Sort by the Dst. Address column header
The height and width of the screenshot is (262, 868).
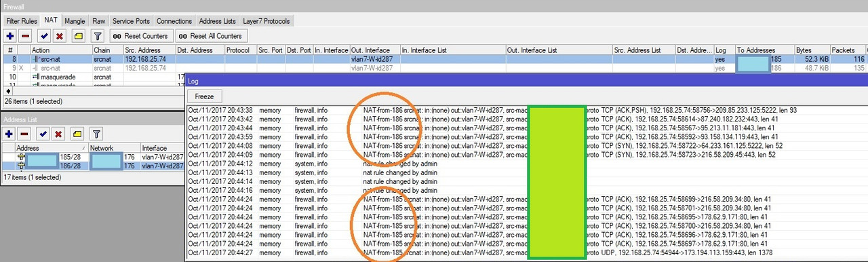click(x=200, y=50)
